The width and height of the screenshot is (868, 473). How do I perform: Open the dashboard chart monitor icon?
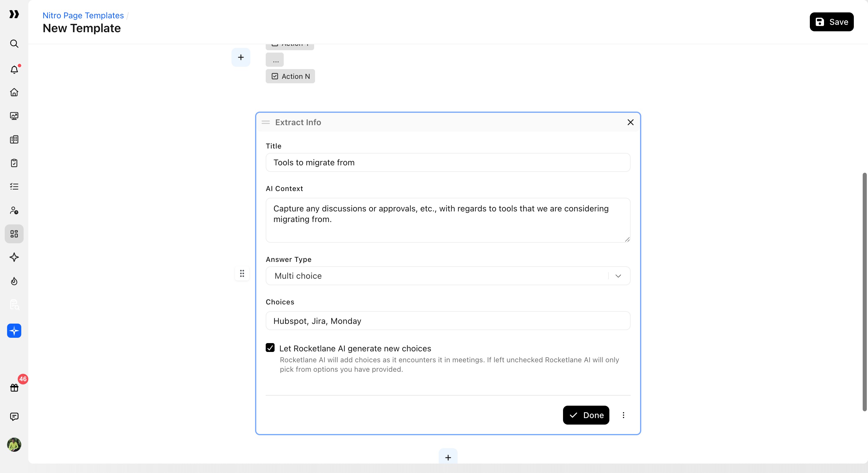[x=14, y=116]
